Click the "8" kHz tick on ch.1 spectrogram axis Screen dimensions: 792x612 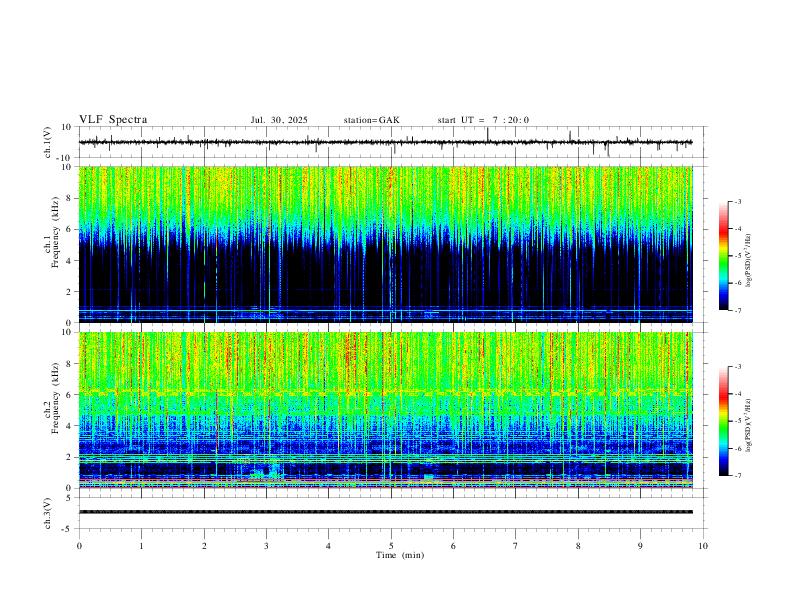point(69,198)
